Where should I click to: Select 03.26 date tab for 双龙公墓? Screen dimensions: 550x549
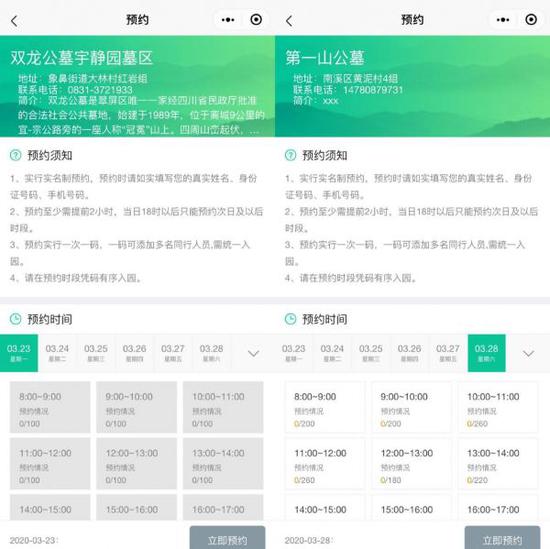click(x=134, y=353)
